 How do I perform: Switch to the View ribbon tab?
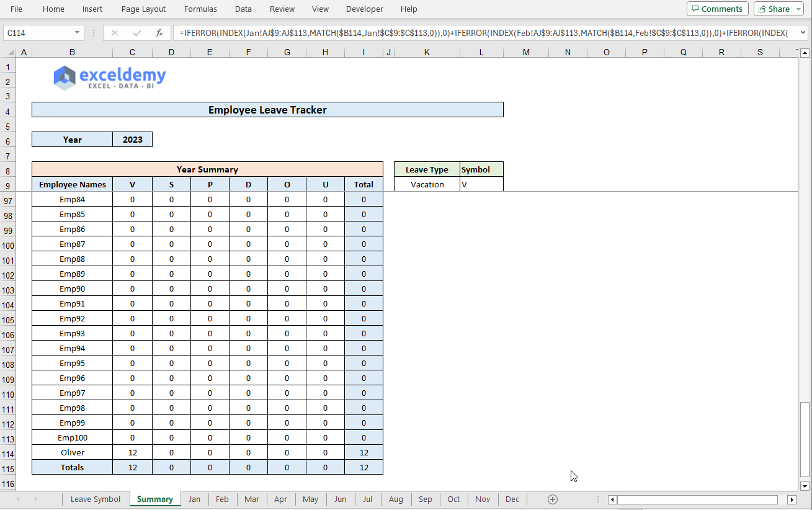coord(320,9)
